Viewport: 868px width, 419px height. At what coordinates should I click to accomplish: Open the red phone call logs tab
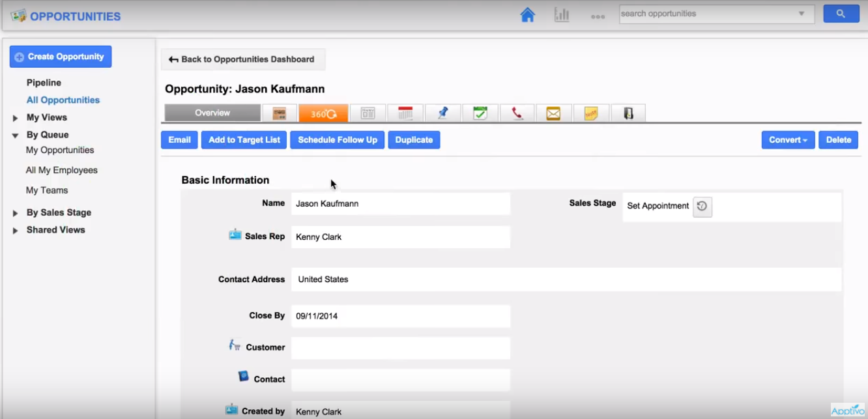click(x=517, y=113)
